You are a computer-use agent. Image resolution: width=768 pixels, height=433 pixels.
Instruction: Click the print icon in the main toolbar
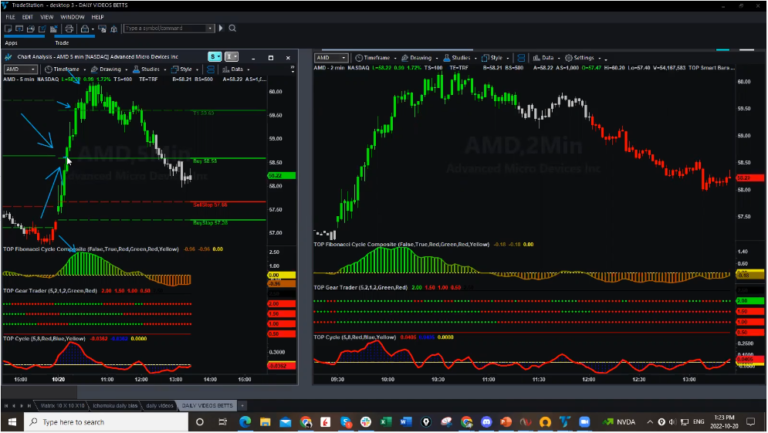pyautogui.click(x=69, y=29)
